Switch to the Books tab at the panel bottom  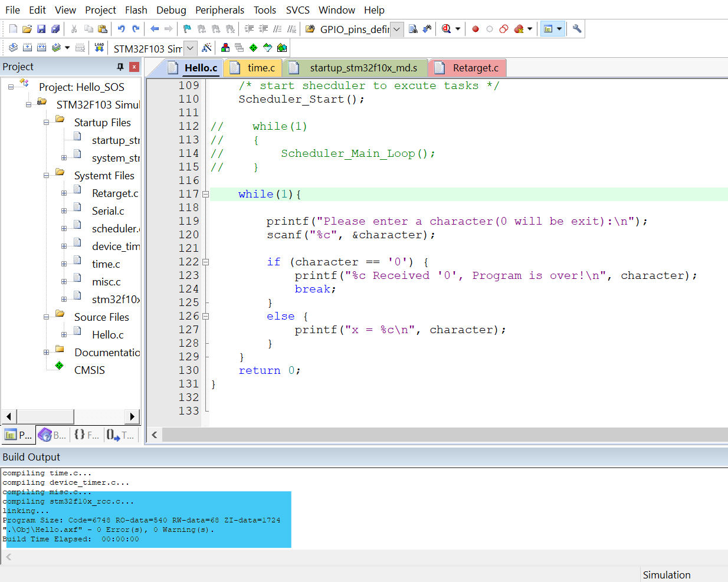click(53, 435)
